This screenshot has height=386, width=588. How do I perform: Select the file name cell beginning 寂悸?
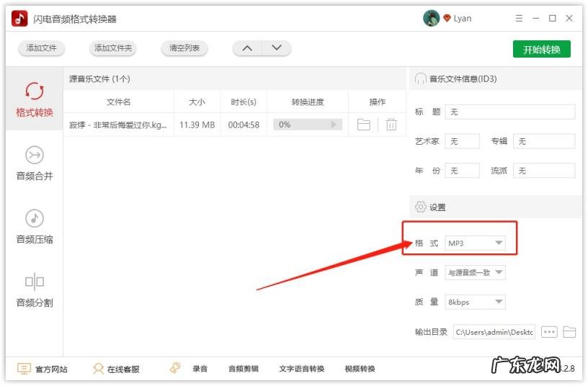pos(118,125)
